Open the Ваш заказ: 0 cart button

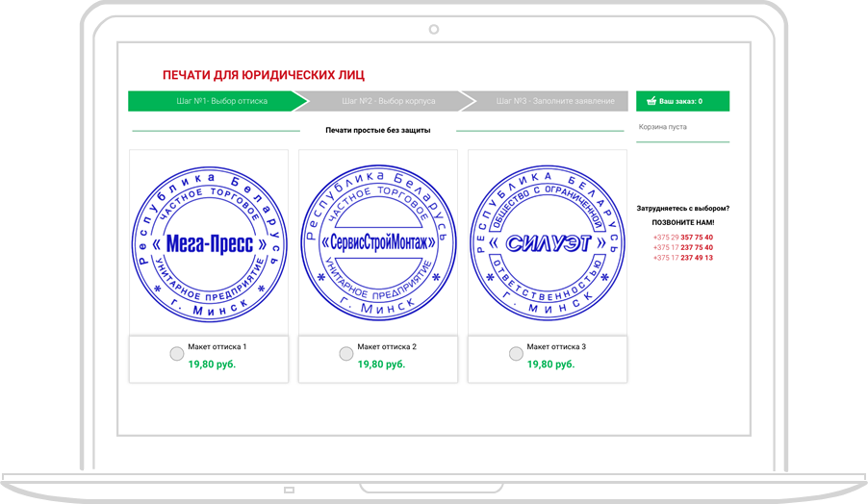click(x=682, y=101)
